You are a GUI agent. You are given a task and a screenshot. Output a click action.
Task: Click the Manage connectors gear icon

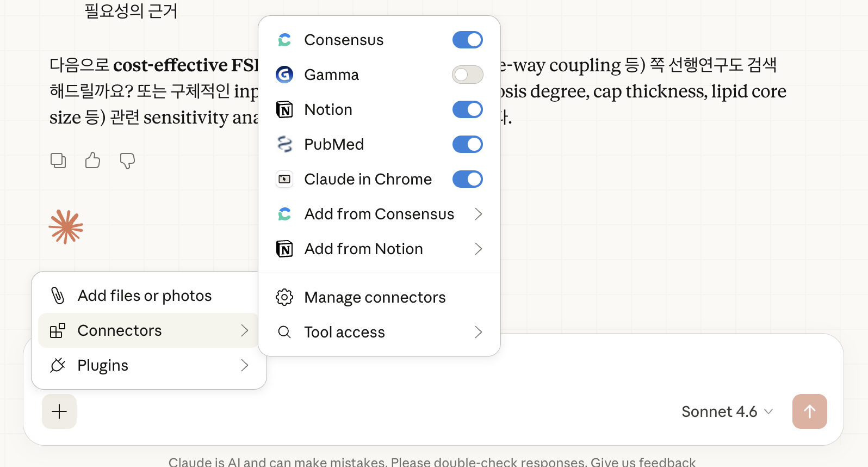(x=284, y=297)
